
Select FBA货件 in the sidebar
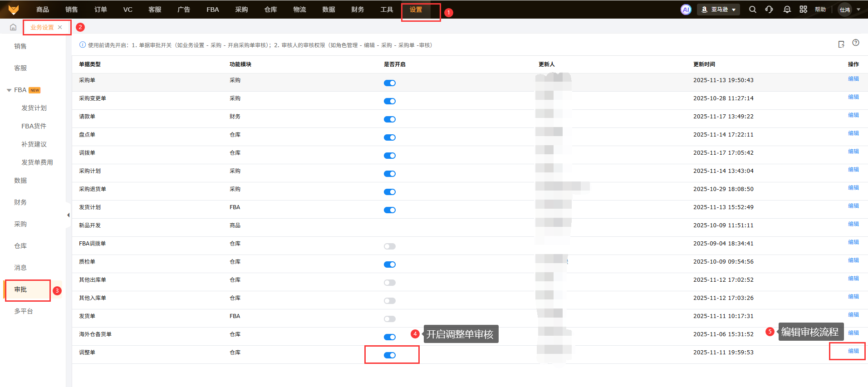click(34, 126)
